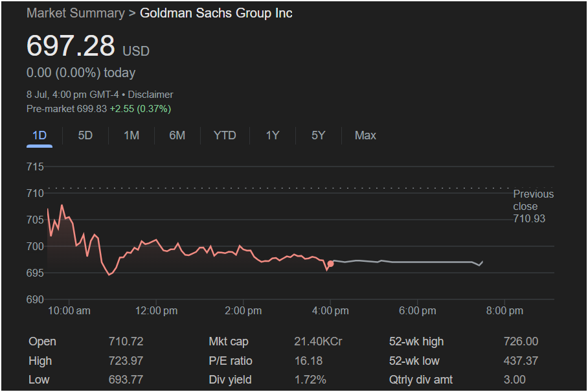This screenshot has height=392, width=588.
Task: Click the 8 Jul, 4:00 pm GMT-4 timestamp
Action: coord(73,95)
